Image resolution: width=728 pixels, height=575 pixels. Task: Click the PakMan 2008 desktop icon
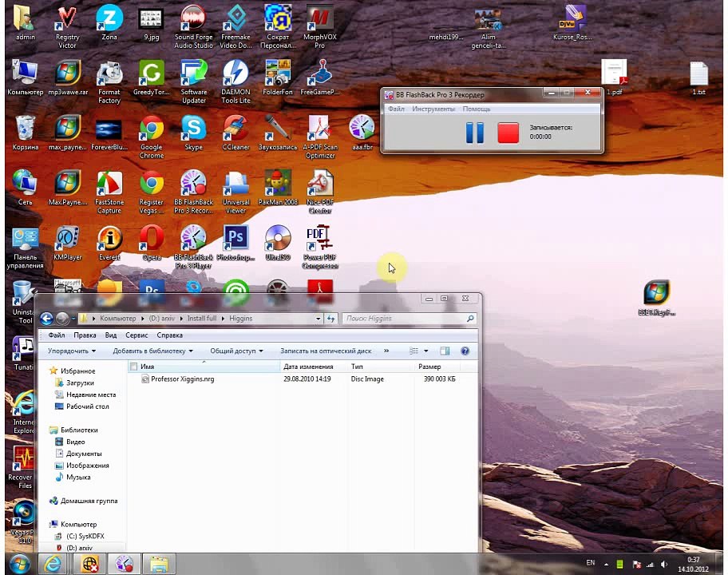pyautogui.click(x=278, y=188)
